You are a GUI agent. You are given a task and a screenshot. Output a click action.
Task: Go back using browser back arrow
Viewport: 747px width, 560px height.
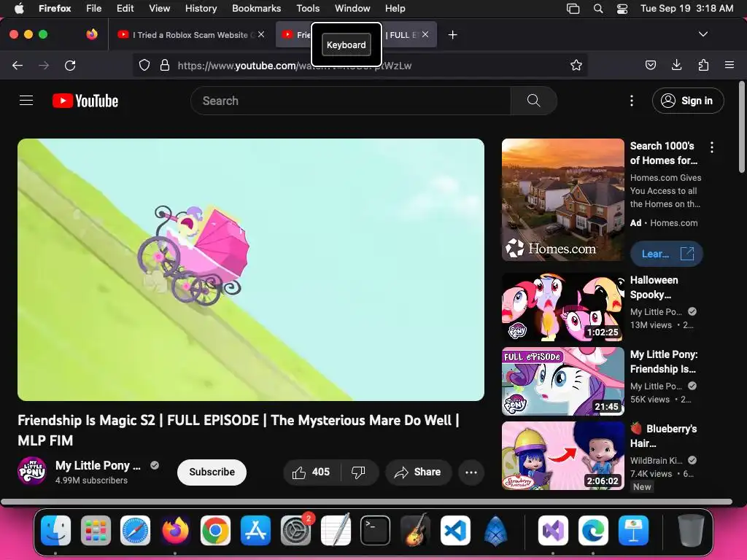pyautogui.click(x=18, y=65)
